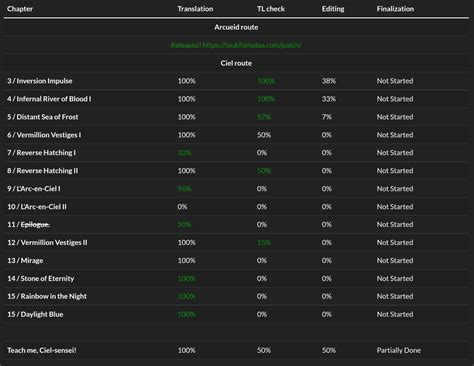Click green 57% TL check for Distant Sea of Frost
This screenshot has width=474, height=366.
pyautogui.click(x=264, y=117)
